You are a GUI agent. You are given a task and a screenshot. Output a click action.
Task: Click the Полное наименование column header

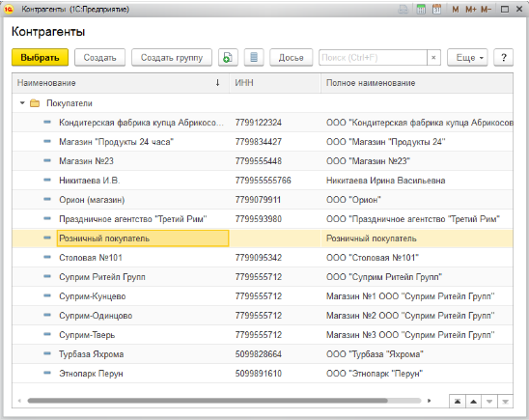tap(417, 83)
